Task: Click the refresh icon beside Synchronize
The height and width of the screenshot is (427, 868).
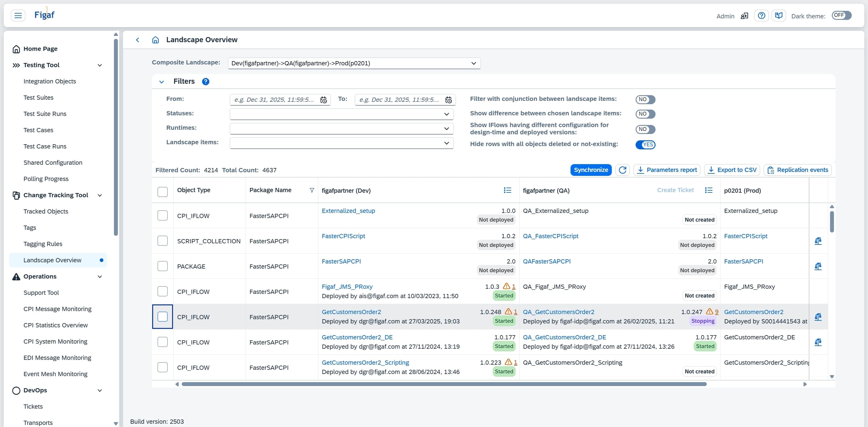Action: point(622,170)
